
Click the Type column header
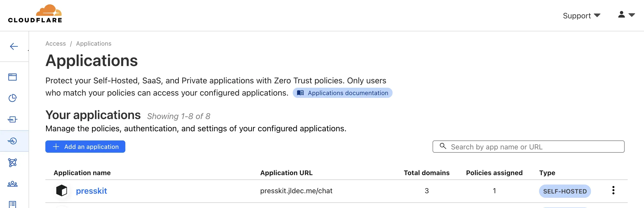[547, 173]
